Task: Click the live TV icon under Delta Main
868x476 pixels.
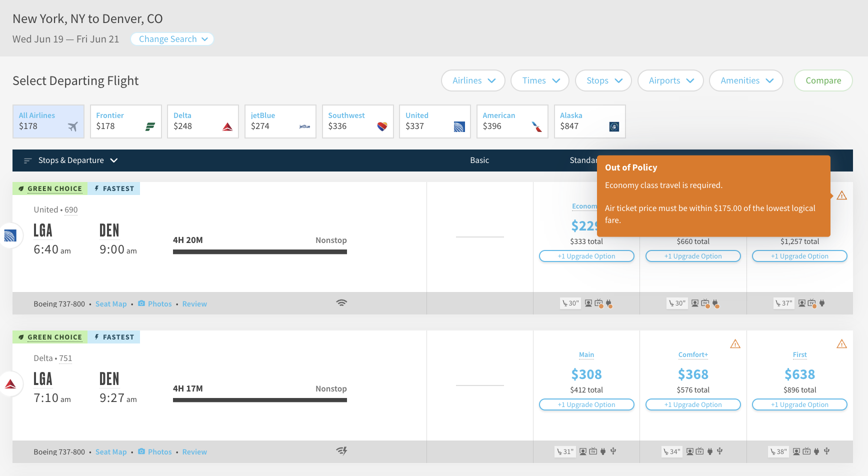Action: point(593,451)
